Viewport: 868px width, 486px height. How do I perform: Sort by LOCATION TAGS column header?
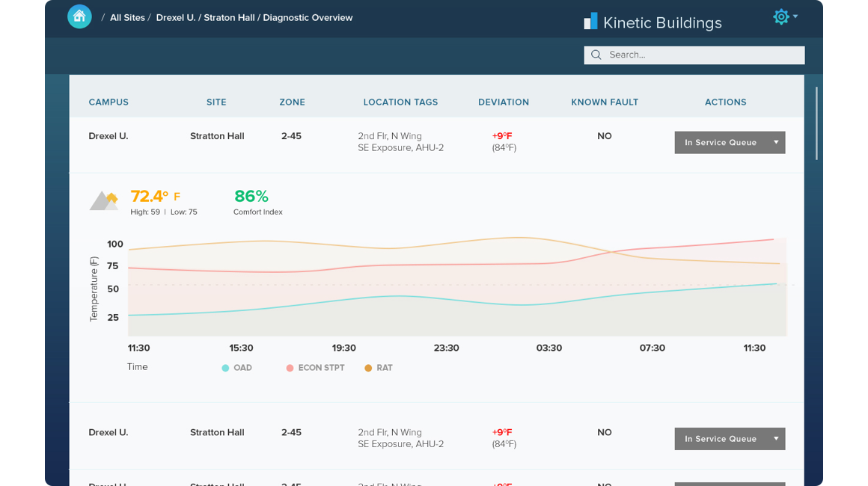tap(401, 102)
